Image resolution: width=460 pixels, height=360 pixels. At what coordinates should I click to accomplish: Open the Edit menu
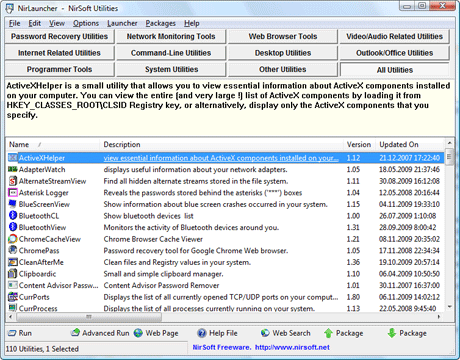coord(34,23)
